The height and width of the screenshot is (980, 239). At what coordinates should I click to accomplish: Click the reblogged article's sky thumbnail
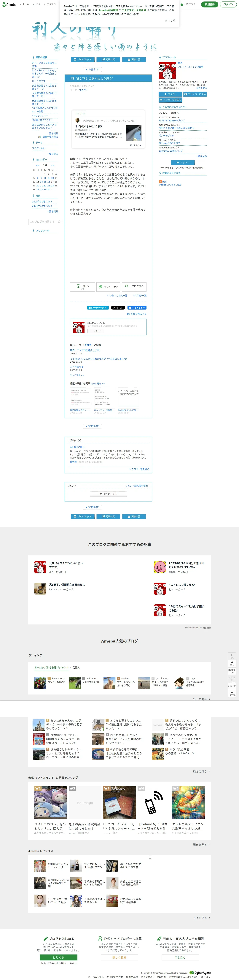pyautogui.click(x=134, y=133)
